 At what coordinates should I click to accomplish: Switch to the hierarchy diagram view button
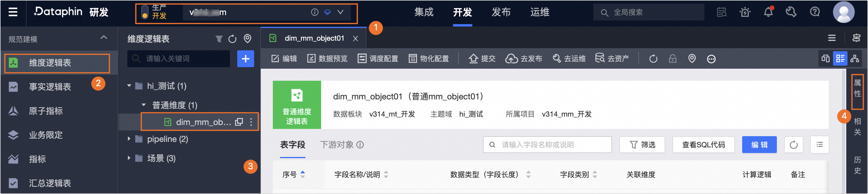tap(854, 58)
